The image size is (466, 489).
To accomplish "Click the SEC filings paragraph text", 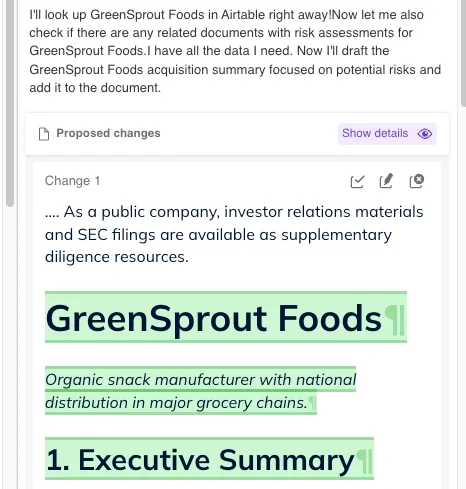I will 234,234.
